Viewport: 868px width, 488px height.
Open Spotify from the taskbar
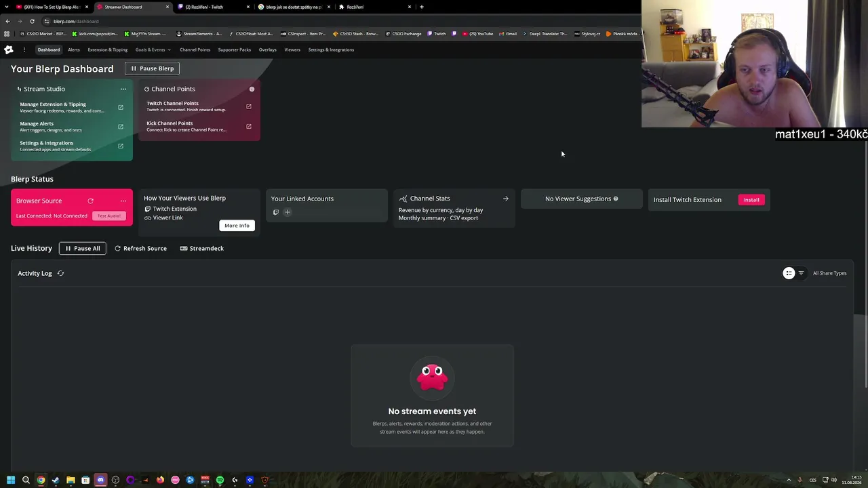(x=220, y=480)
